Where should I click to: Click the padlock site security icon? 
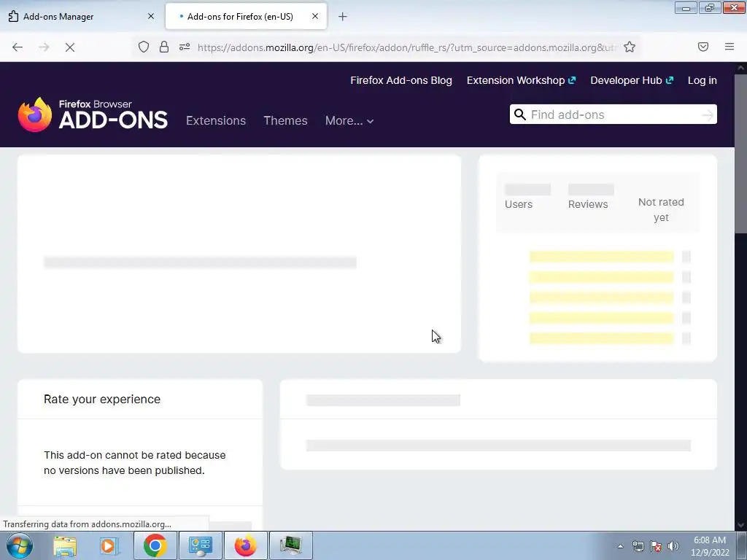[x=164, y=47]
